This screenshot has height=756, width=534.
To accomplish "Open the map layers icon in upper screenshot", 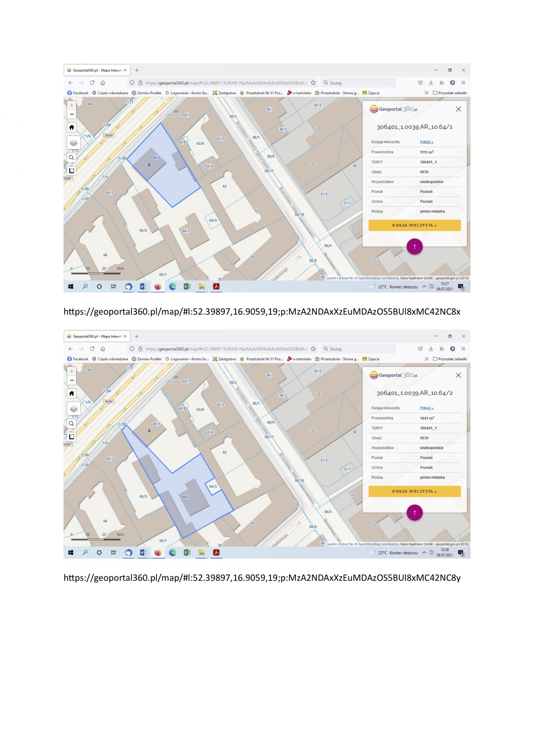I will pyautogui.click(x=74, y=143).
